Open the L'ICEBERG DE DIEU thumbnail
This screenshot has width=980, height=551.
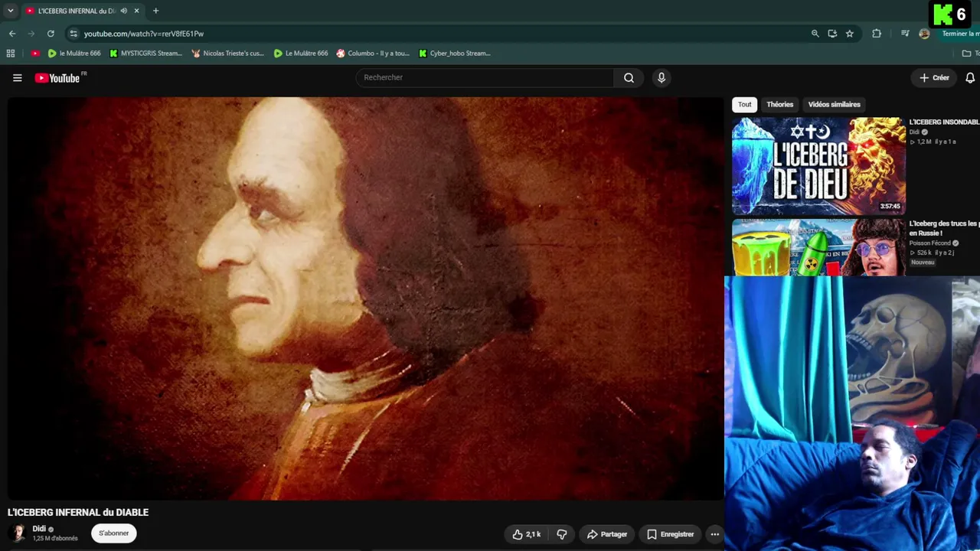pyautogui.click(x=818, y=166)
